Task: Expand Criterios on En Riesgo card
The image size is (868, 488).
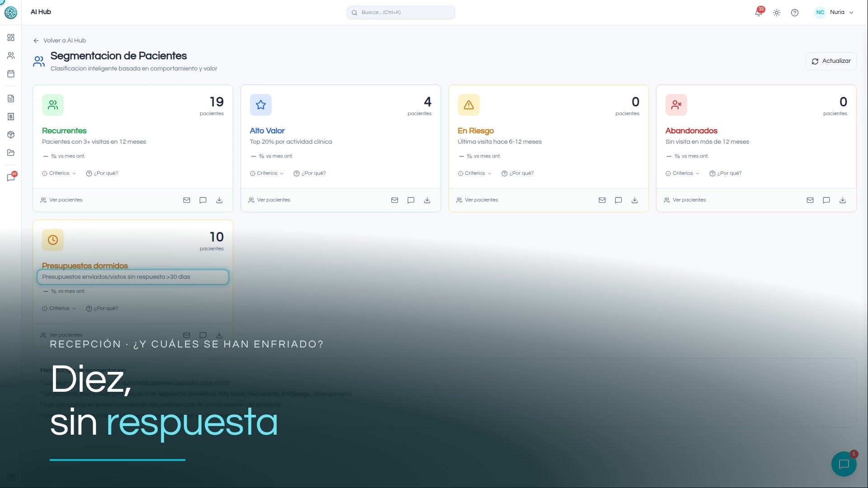Action: 475,173
